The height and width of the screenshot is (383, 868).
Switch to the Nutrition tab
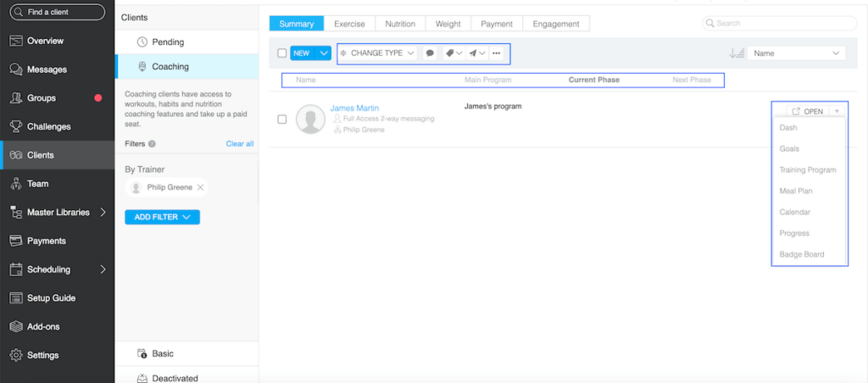pyautogui.click(x=400, y=24)
